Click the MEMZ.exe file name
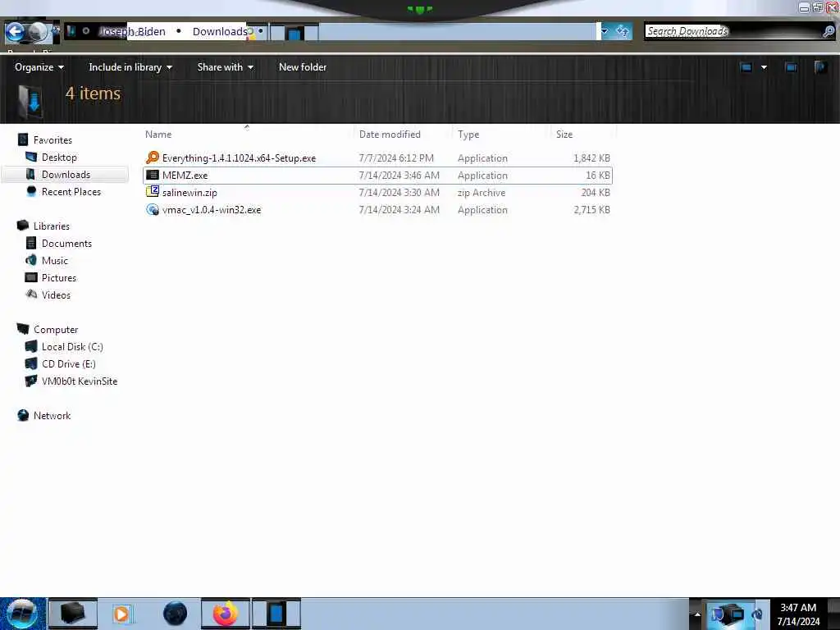Viewport: 840px width, 630px height. 185,176
